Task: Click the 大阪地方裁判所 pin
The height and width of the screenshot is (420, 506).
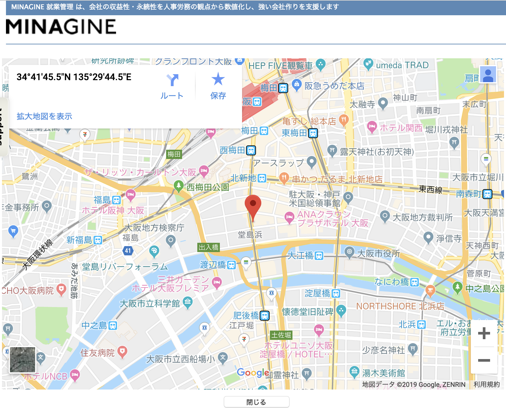Action: [385, 217]
